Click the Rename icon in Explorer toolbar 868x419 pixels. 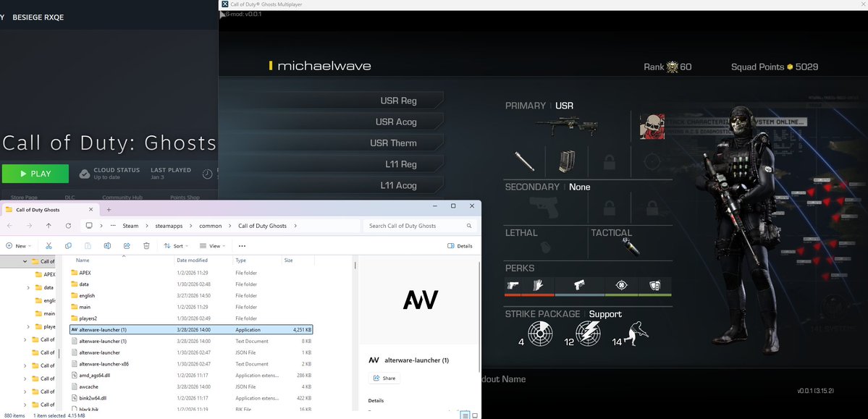(107, 246)
